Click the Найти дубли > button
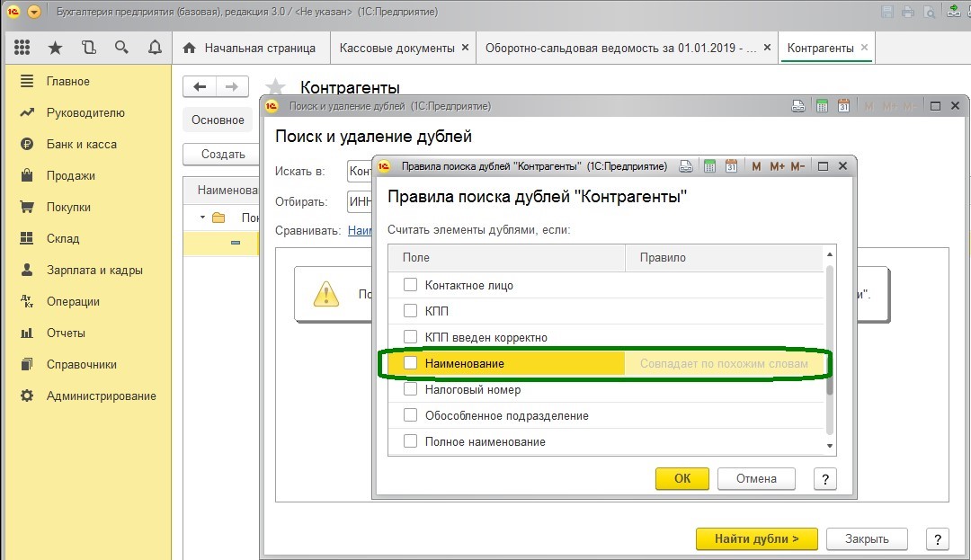The width and height of the screenshot is (971, 560). 757,539
